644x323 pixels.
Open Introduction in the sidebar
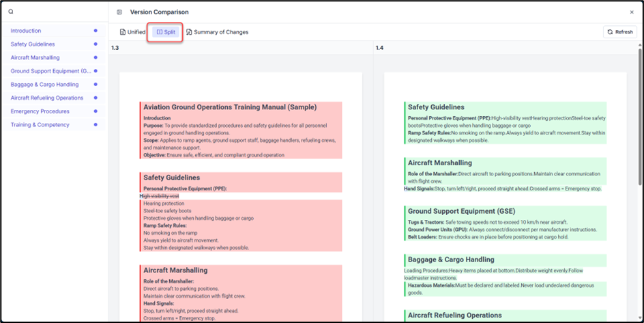click(x=26, y=31)
